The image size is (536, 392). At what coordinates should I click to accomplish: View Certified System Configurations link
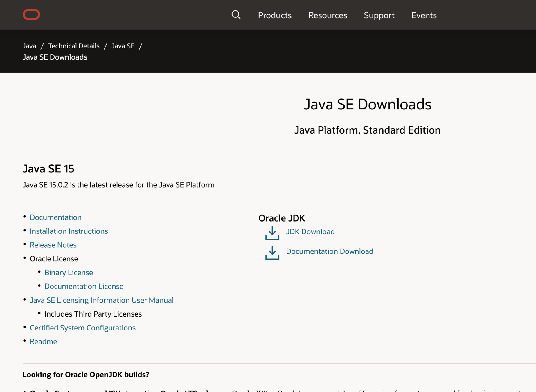pyautogui.click(x=83, y=328)
